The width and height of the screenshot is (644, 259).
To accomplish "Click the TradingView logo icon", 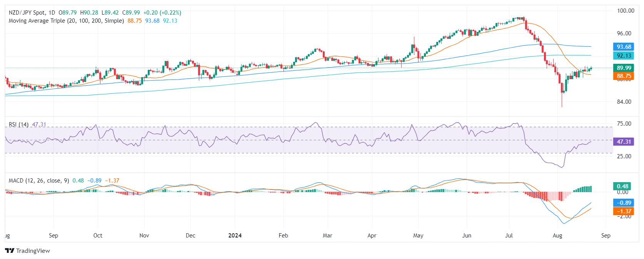I will click(10, 251).
